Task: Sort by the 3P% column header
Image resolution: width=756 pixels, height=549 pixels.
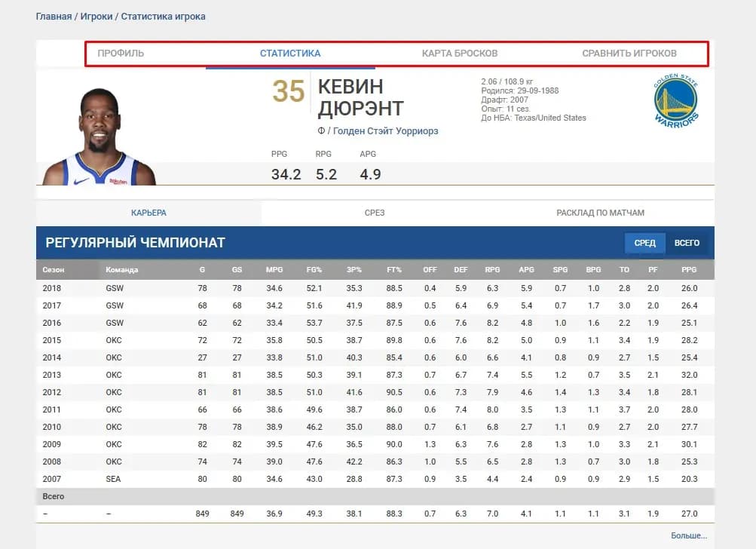Action: pyautogui.click(x=354, y=270)
